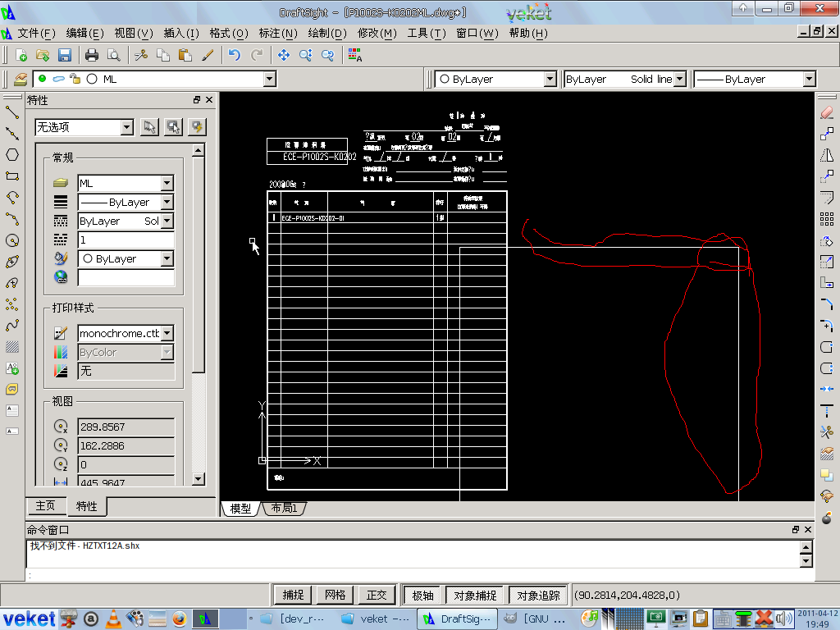Viewport: 840px width, 630px height.
Task: Toggle 对象追踪 object tracking
Action: [538, 596]
